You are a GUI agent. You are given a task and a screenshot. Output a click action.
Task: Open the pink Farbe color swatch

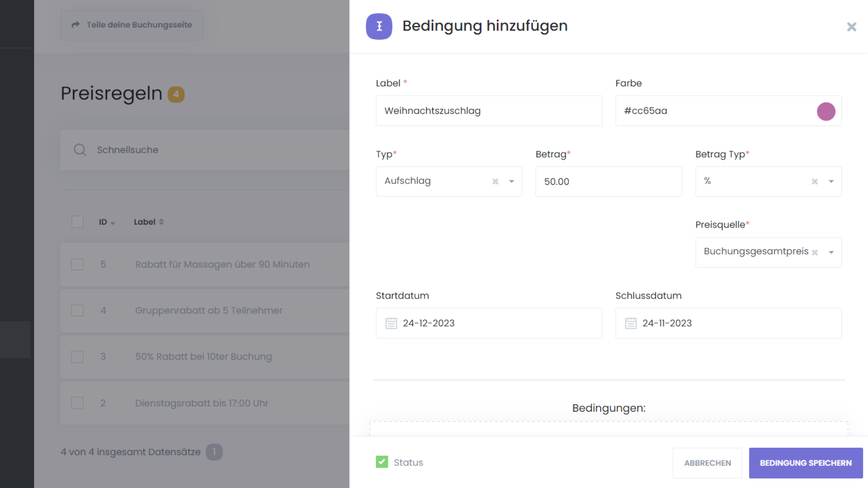826,111
